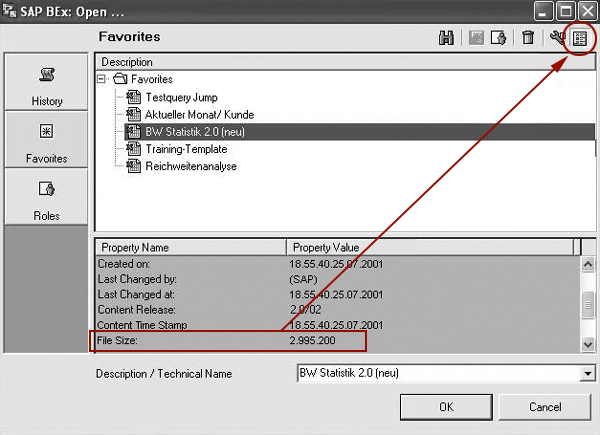Select the Testquery Jump query

click(x=181, y=97)
